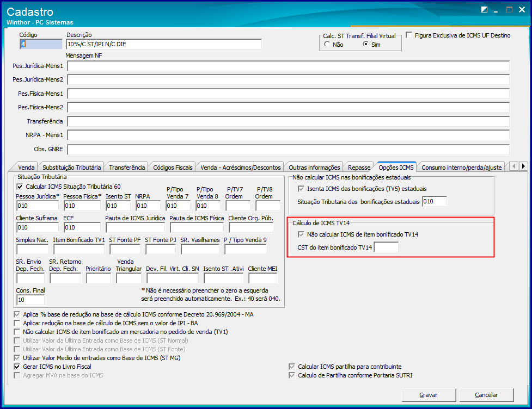The height and width of the screenshot is (409, 532).
Task: Switch to Códigos Fiscais tab
Action: (173, 168)
